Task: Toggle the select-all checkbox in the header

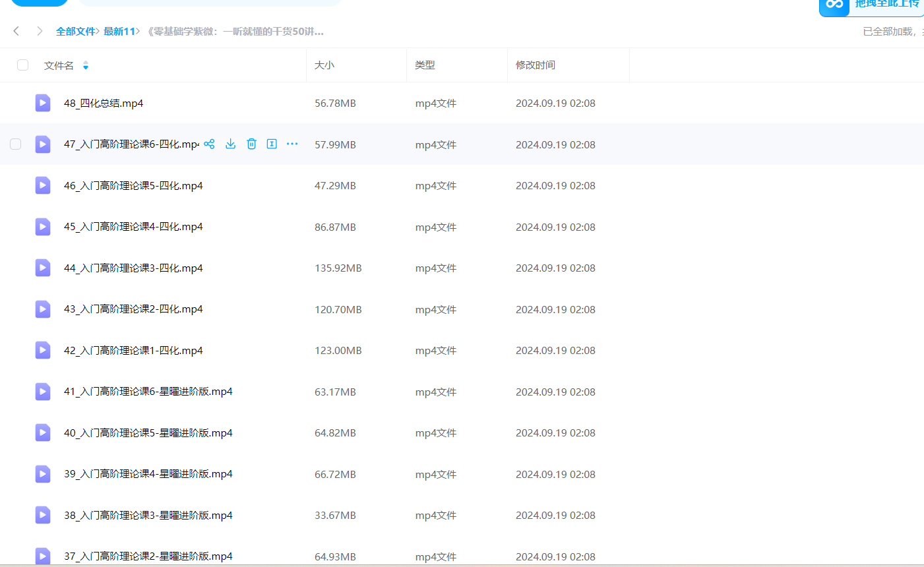Action: pos(23,65)
